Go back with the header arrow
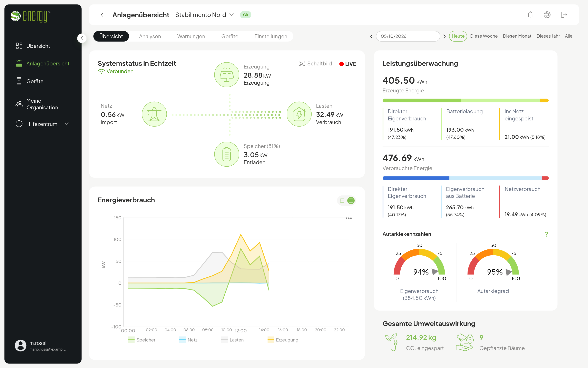Image resolution: width=588 pixels, height=368 pixels. (102, 15)
